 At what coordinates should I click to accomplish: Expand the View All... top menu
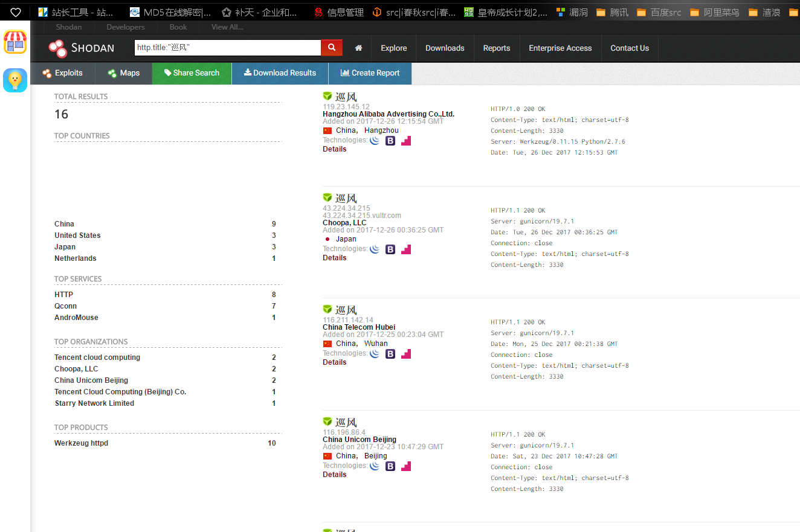(x=228, y=27)
